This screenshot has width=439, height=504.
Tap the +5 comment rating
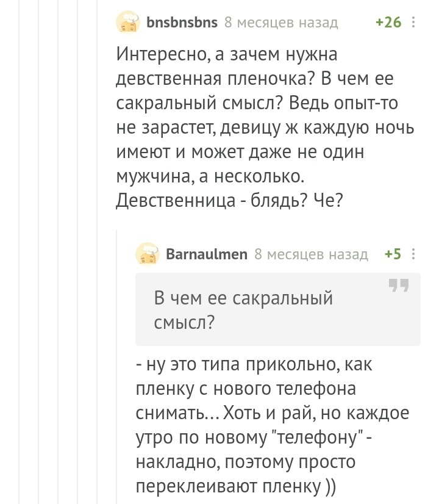[393, 254]
